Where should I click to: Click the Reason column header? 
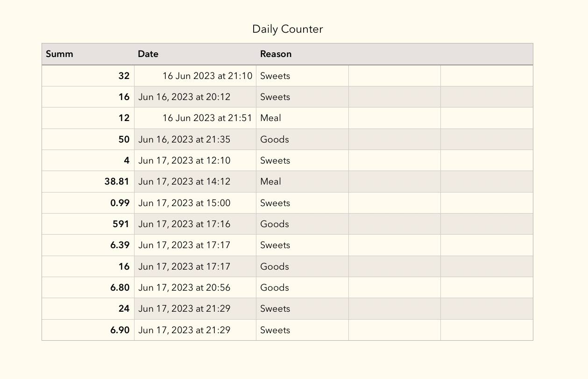(x=302, y=54)
